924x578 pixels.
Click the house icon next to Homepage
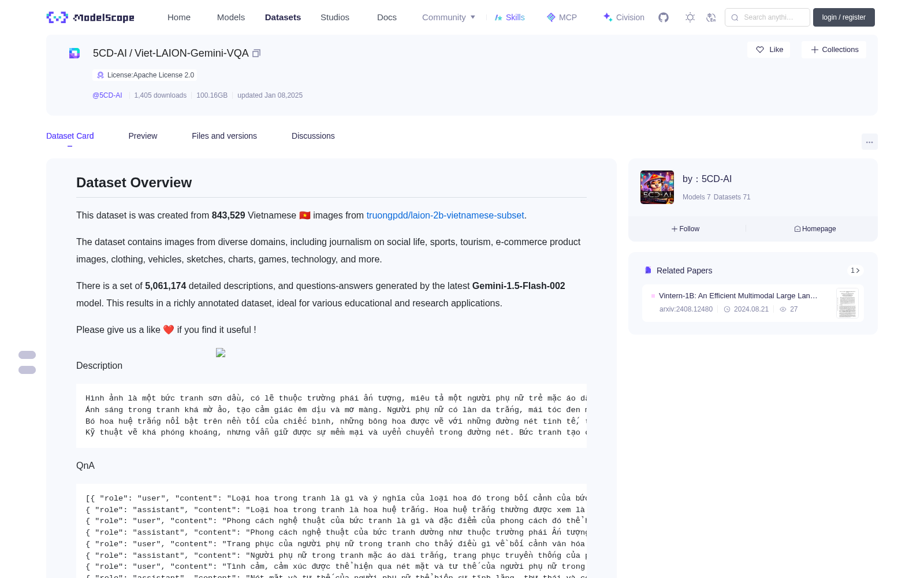point(798,229)
